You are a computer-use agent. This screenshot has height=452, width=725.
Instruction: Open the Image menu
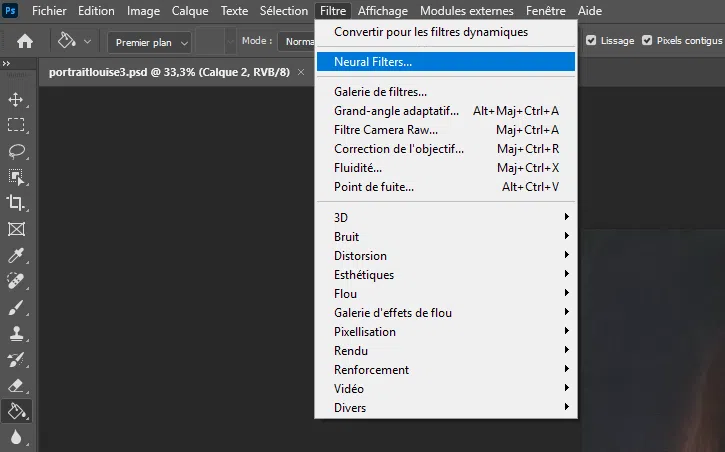[143, 11]
